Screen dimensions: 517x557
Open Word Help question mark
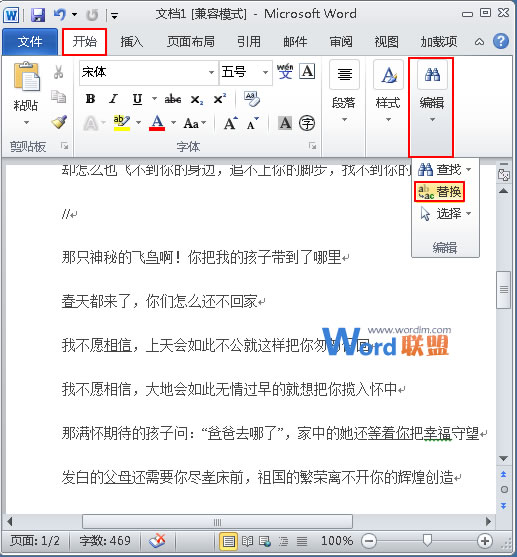[501, 41]
